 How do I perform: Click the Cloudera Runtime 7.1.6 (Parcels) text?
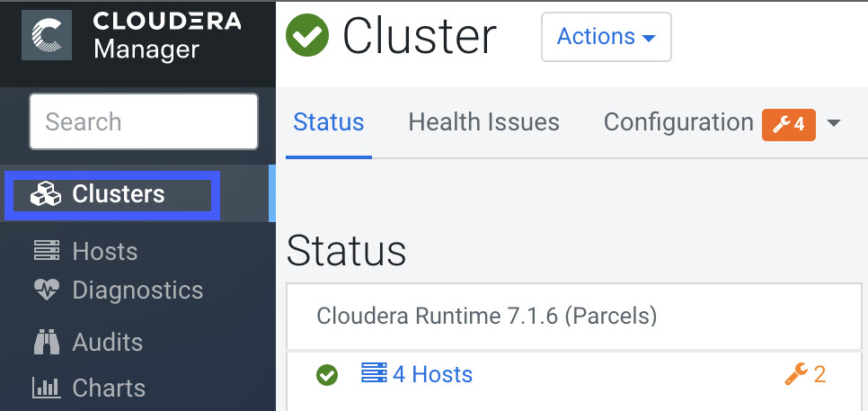[x=487, y=317]
